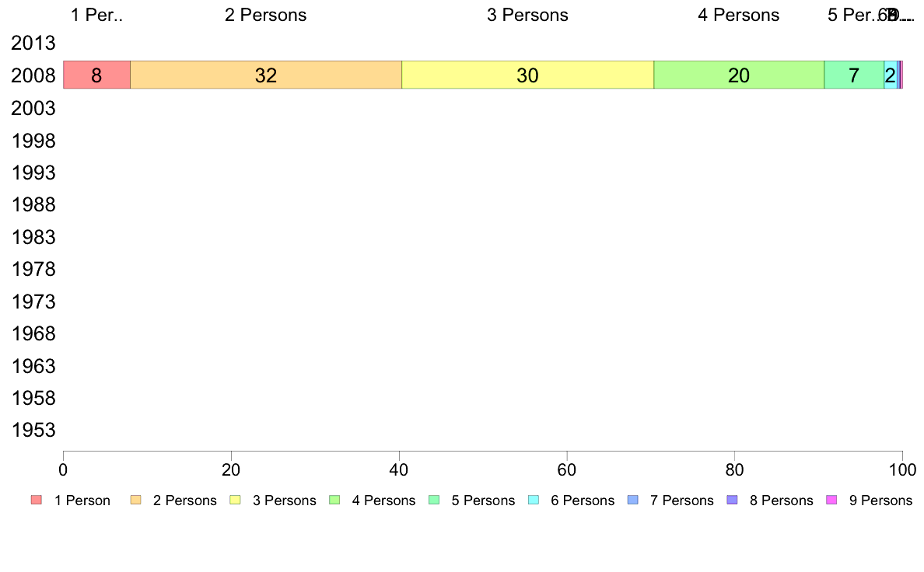
Task: Click the purple 8 Persons legend swatch
Action: point(733,500)
